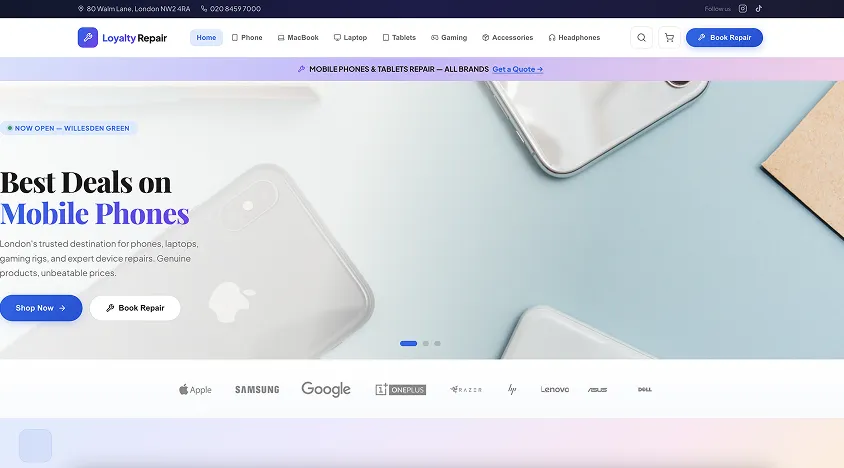Image resolution: width=844 pixels, height=468 pixels.
Task: Go to the Home nav item
Action: pos(206,38)
